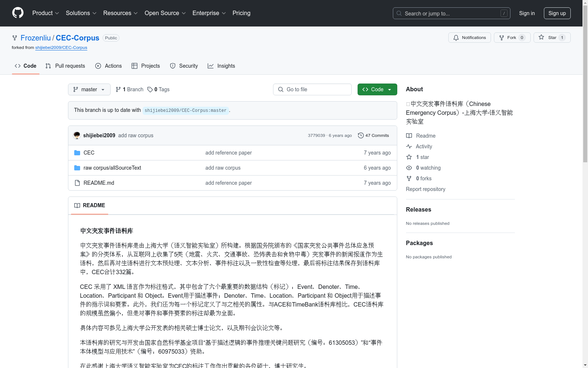588x368 pixels.
Task: Click the Sign up button
Action: 557,13
